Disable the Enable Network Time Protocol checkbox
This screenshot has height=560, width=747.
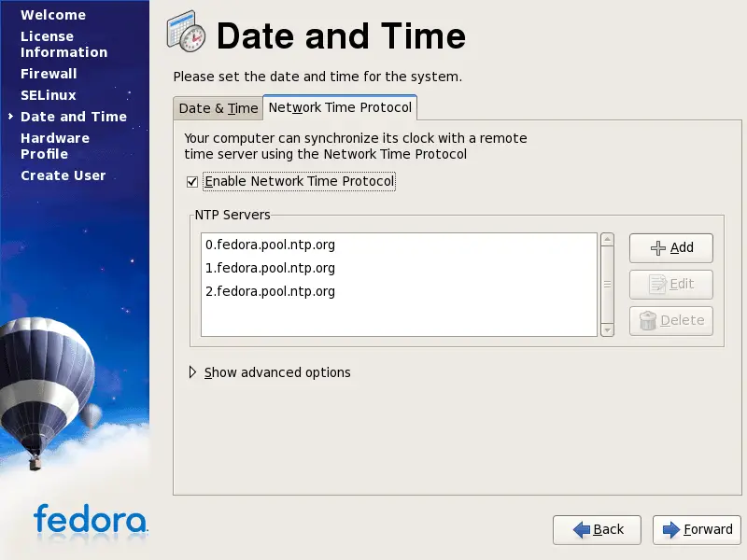192,182
